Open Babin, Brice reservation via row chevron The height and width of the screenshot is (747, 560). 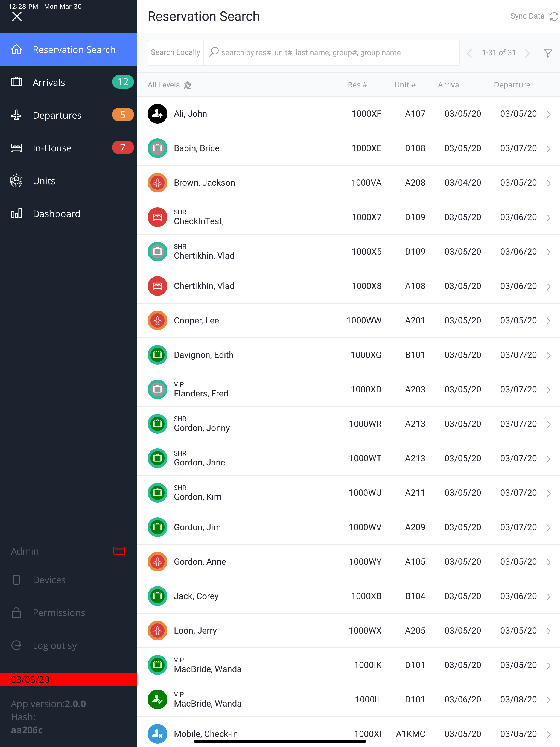coord(548,148)
